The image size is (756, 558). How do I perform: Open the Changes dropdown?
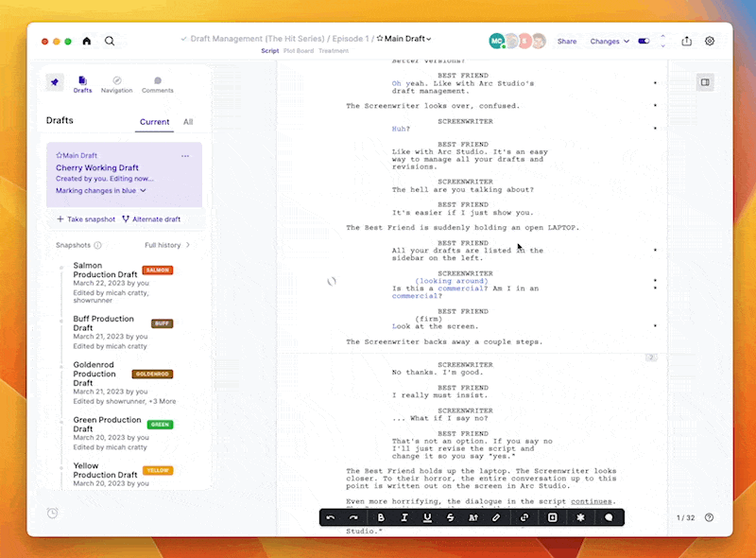pyautogui.click(x=610, y=42)
